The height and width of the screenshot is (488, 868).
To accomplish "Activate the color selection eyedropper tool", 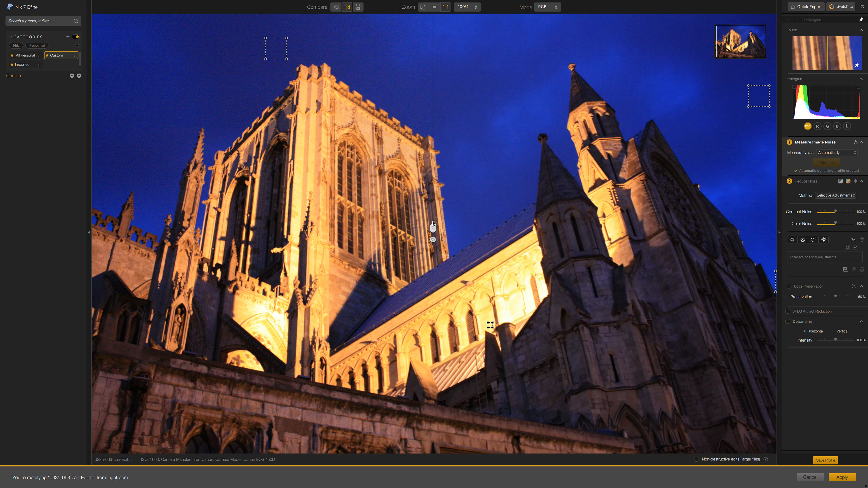I will (x=823, y=240).
